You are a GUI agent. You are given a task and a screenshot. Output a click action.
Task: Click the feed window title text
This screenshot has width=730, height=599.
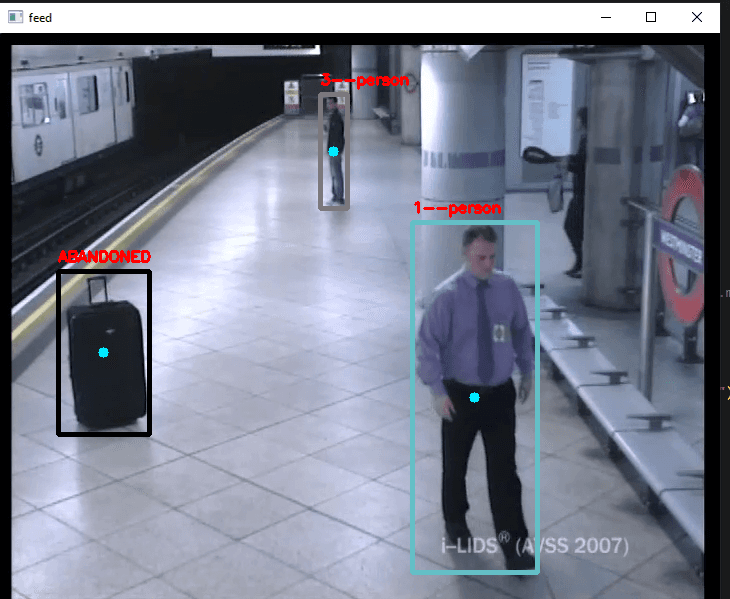tap(40, 18)
